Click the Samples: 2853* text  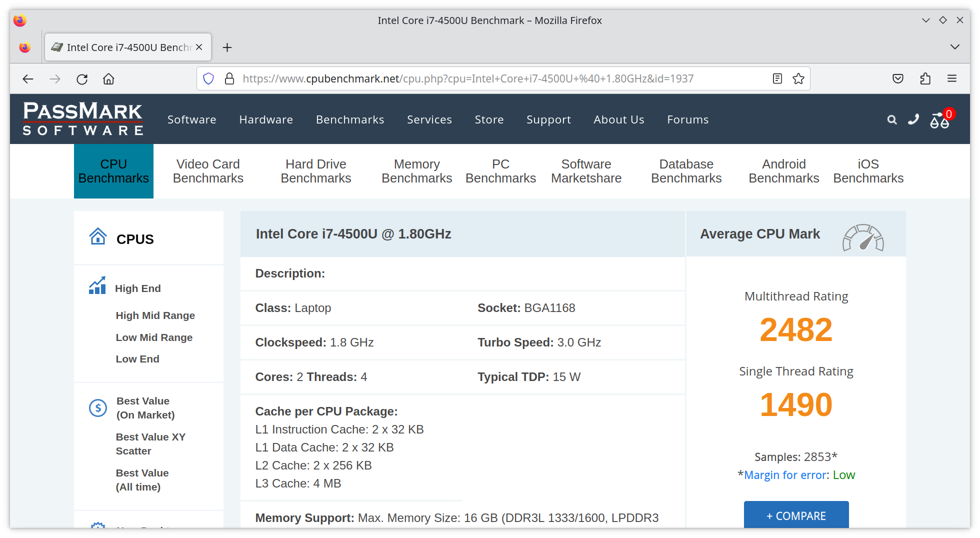795,457
